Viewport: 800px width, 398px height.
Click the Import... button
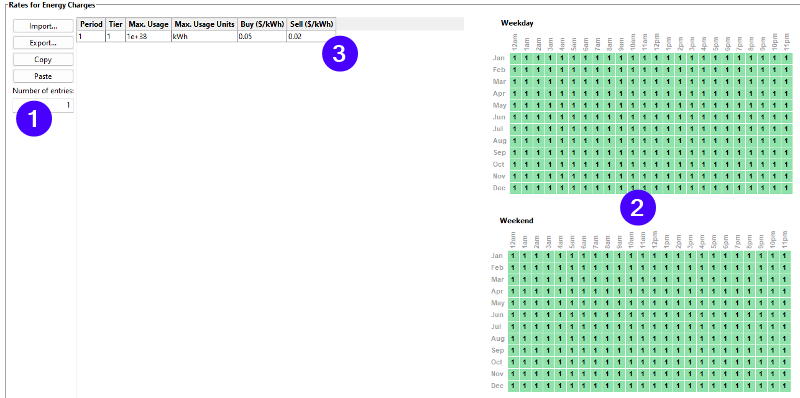click(x=43, y=26)
